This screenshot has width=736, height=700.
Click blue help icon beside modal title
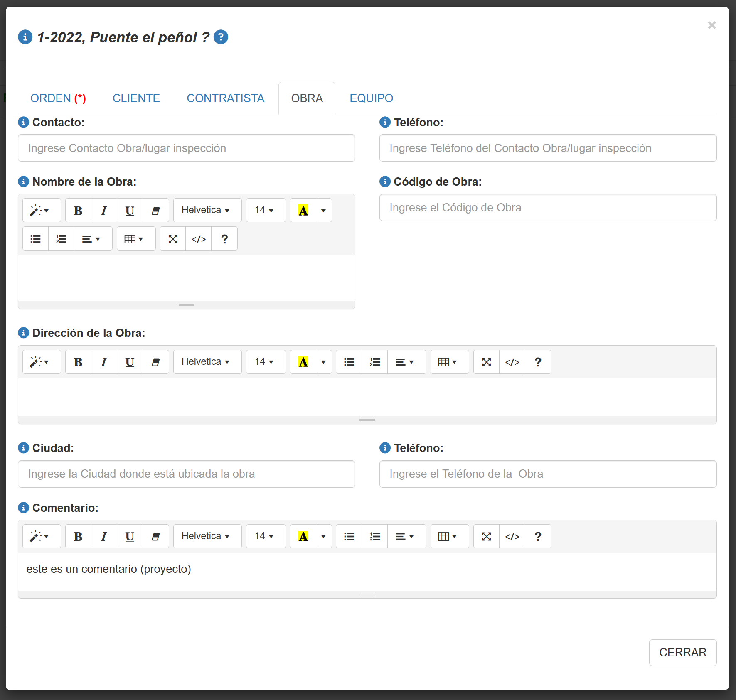(x=221, y=37)
